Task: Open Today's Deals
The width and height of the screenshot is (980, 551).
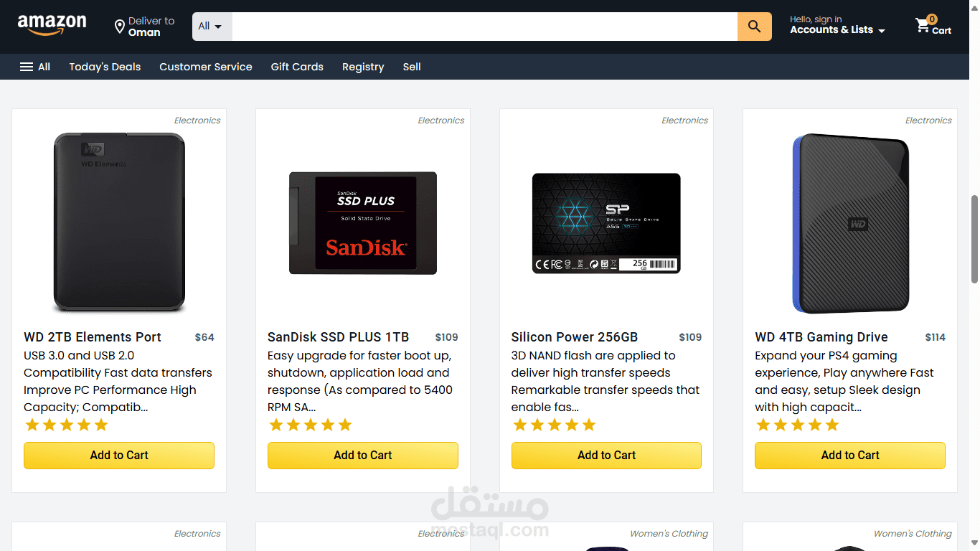Action: [x=105, y=67]
